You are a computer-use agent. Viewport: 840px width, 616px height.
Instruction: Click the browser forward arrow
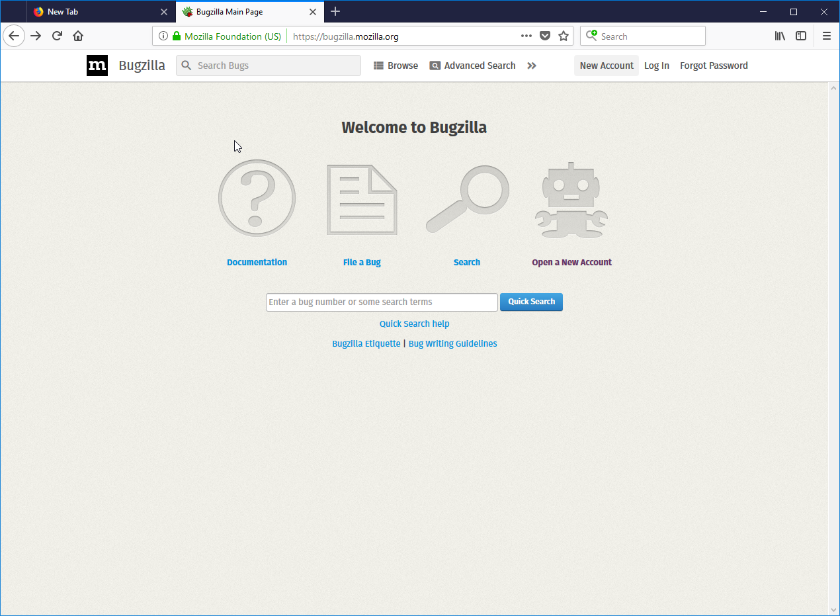click(x=36, y=36)
